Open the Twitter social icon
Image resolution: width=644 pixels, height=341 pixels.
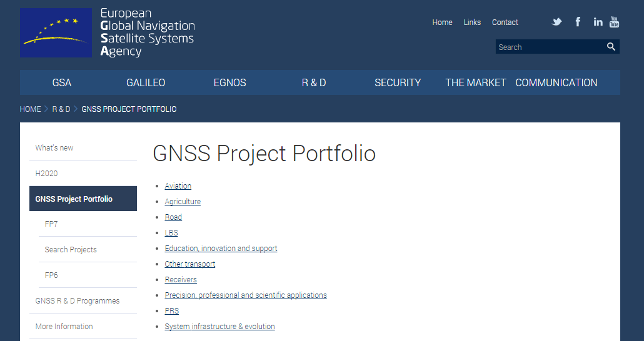pyautogui.click(x=556, y=22)
